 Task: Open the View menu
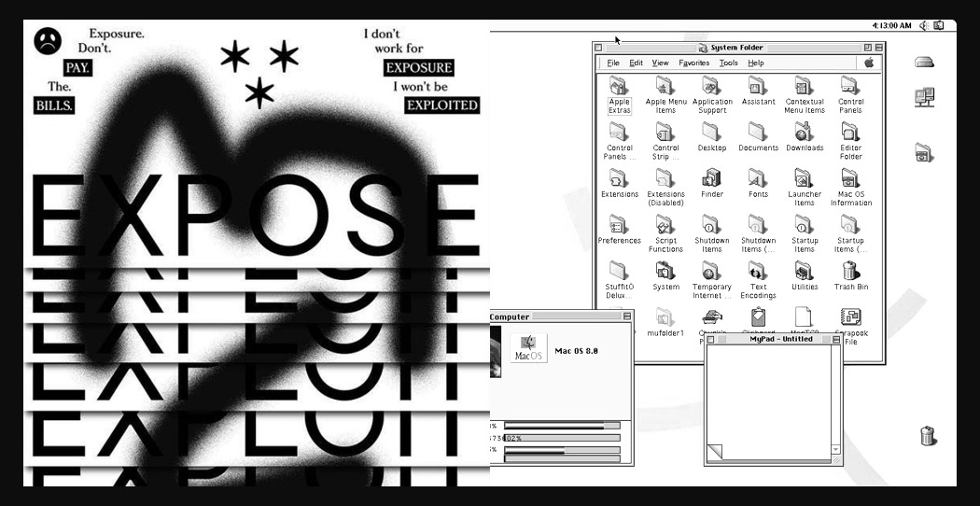tap(660, 63)
